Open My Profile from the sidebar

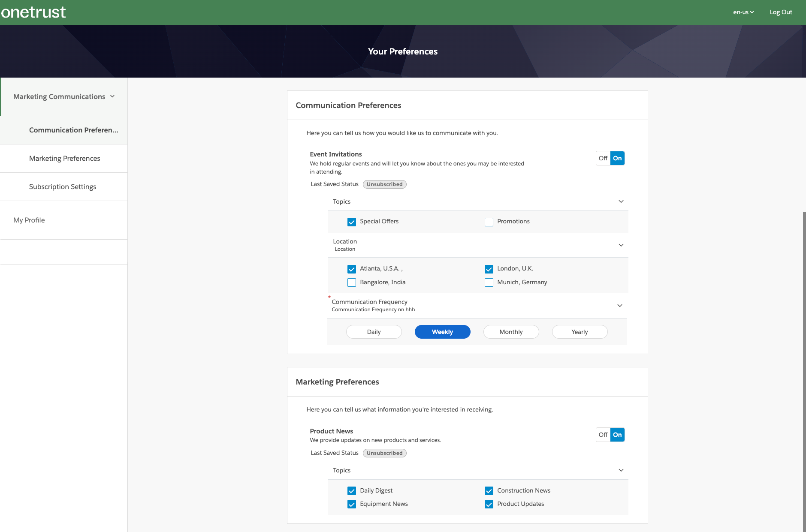tap(29, 220)
